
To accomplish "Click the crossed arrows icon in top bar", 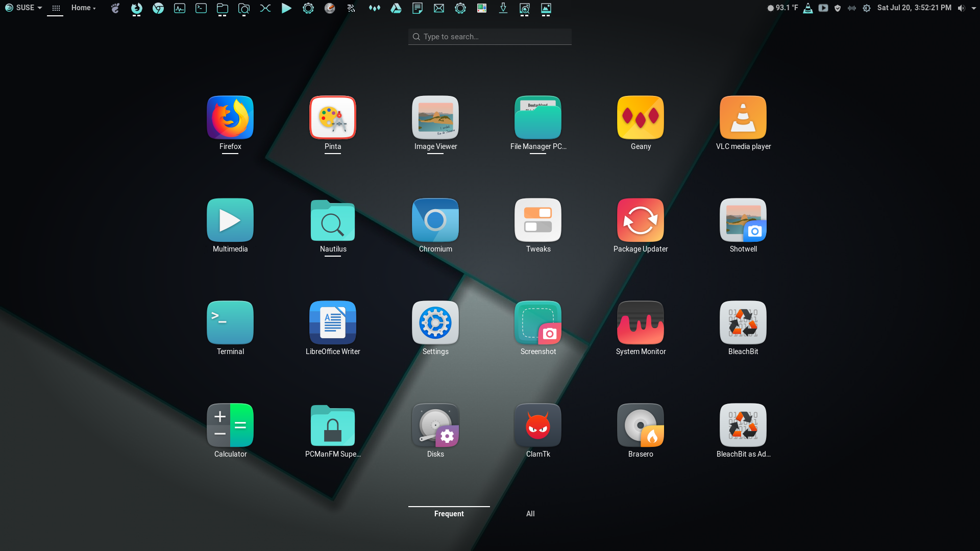I will pyautogui.click(x=265, y=8).
